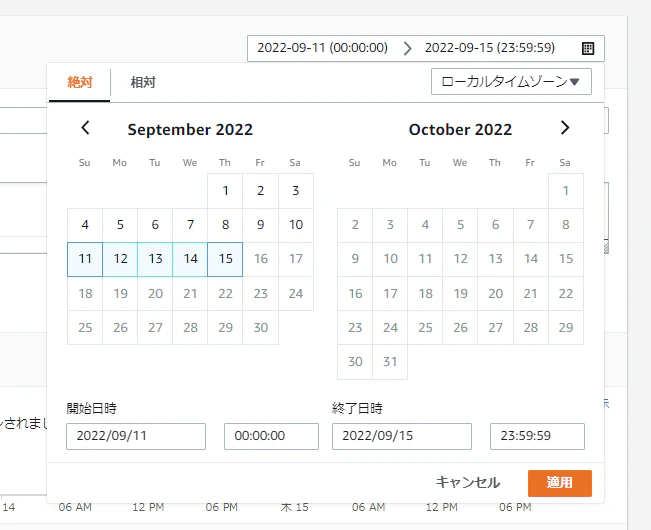
Task: Click the 適用 button
Action: click(x=560, y=483)
